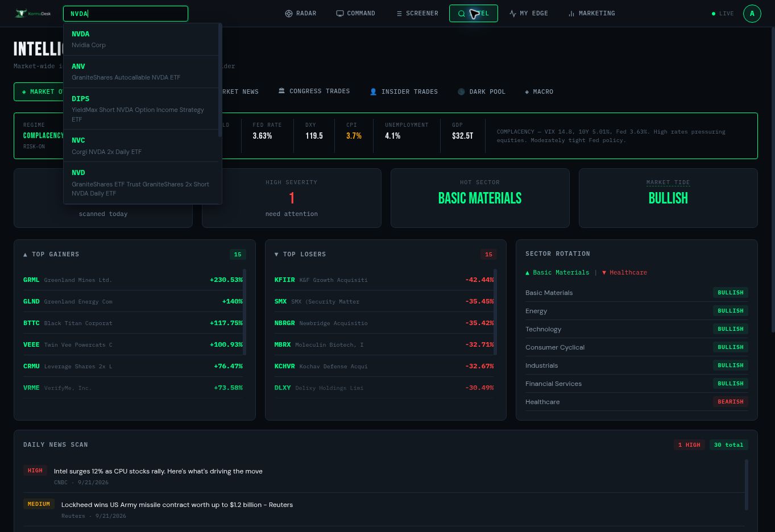775x532 pixels.
Task: Open the Lockheed missile contract headline
Action: click(177, 505)
